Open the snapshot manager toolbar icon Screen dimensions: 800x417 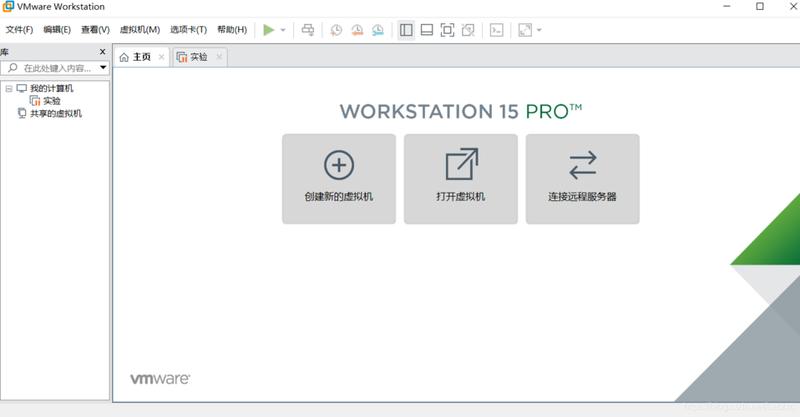pyautogui.click(x=378, y=30)
